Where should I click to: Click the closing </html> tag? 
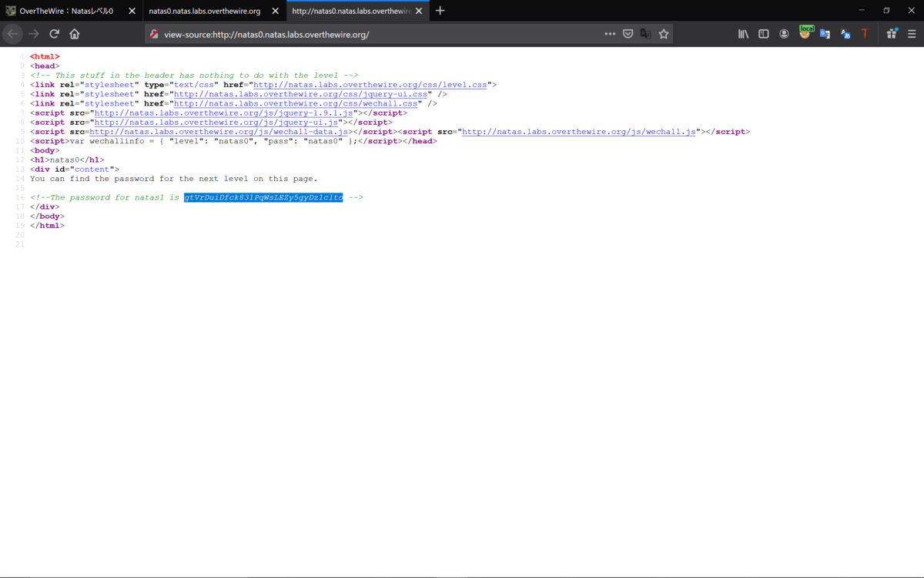click(47, 226)
